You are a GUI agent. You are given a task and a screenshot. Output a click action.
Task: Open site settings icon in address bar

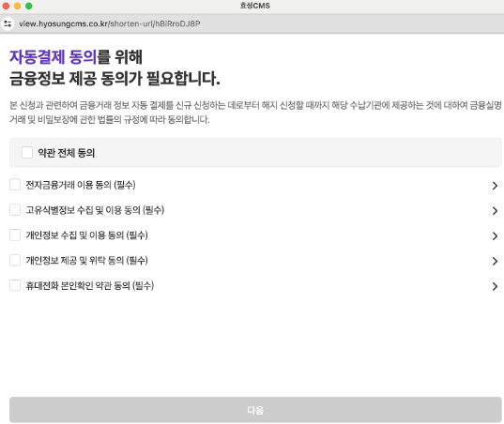[x=8, y=23]
